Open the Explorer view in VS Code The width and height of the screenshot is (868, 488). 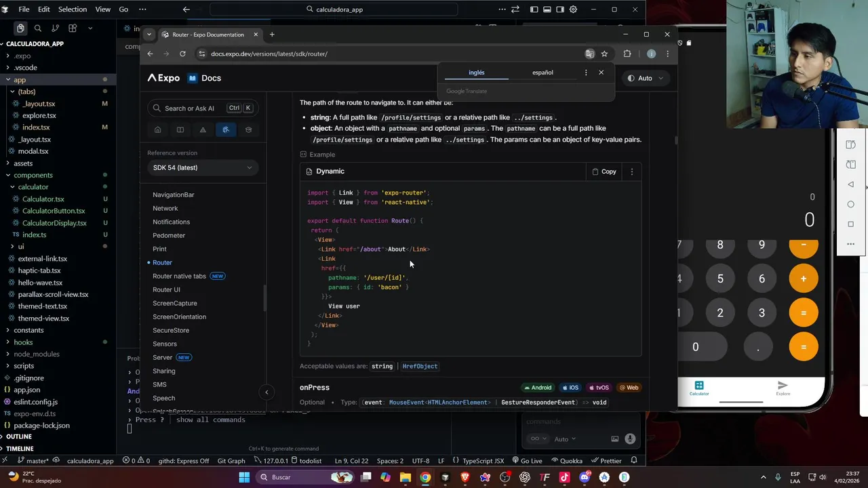[x=20, y=28]
